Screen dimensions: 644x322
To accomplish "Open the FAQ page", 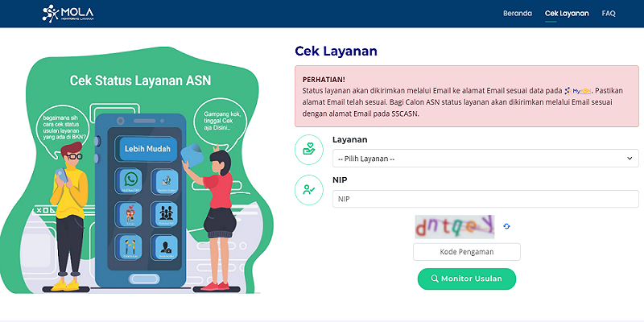I will (x=609, y=14).
